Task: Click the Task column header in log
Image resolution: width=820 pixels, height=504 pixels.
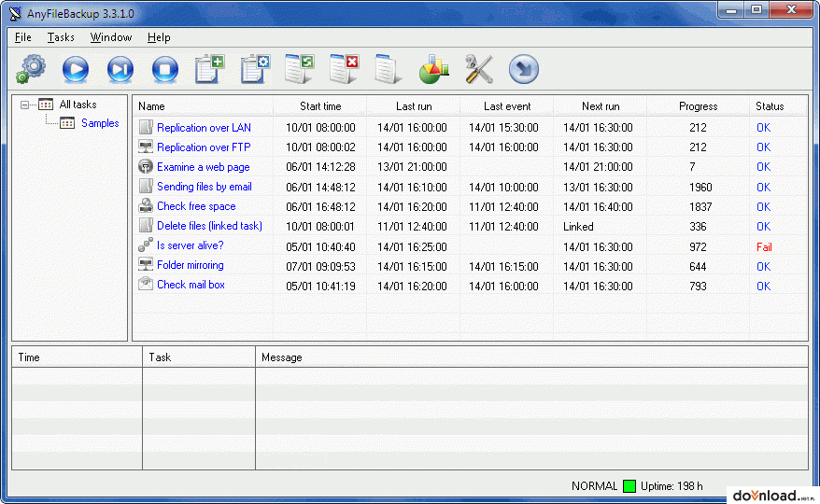Action: tap(199, 357)
